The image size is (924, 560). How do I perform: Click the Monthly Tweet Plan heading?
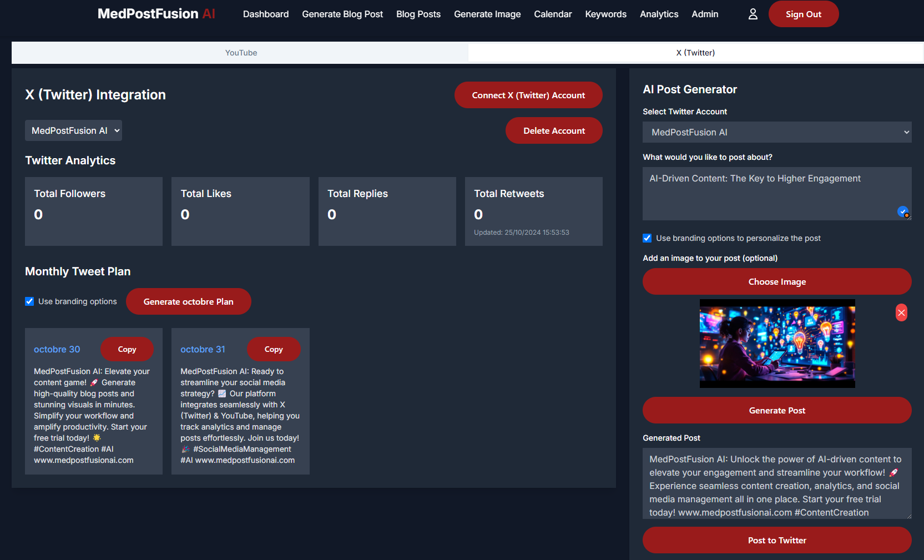[x=78, y=271]
